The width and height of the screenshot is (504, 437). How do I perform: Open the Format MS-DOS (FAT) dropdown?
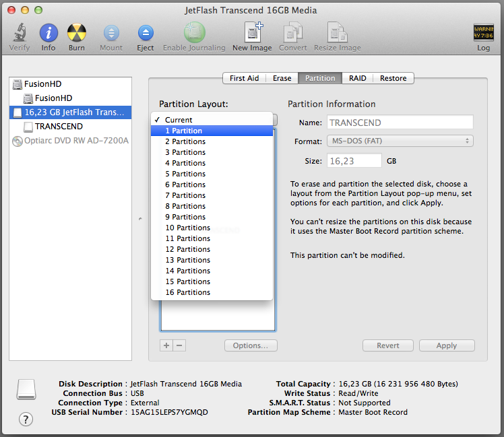(x=400, y=141)
